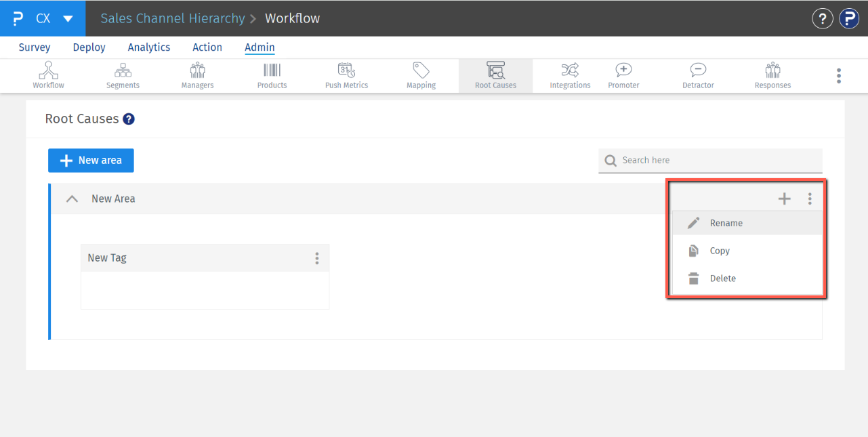This screenshot has height=437, width=868.
Task: Open the Sales Channel Hierarchy breadcrumb link
Action: [x=173, y=18]
